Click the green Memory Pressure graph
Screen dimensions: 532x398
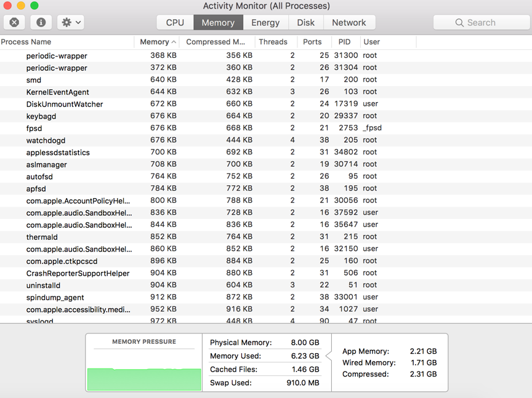(144, 379)
